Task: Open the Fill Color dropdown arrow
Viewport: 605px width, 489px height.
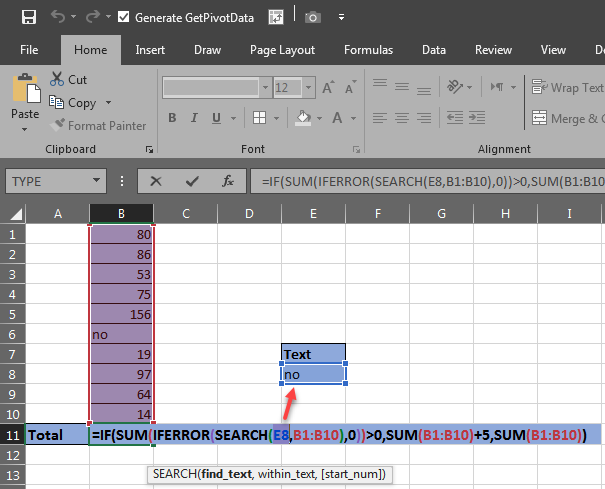Action: 319,118
